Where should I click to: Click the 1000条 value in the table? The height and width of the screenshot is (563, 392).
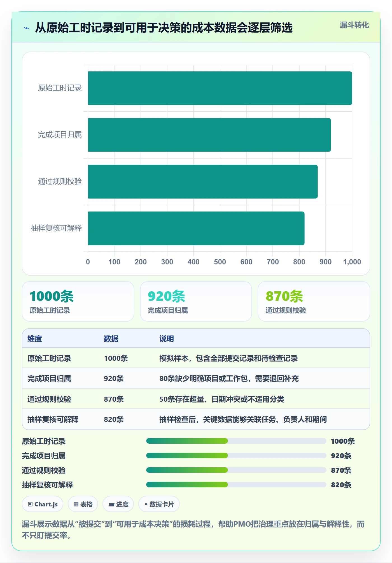coord(116,358)
